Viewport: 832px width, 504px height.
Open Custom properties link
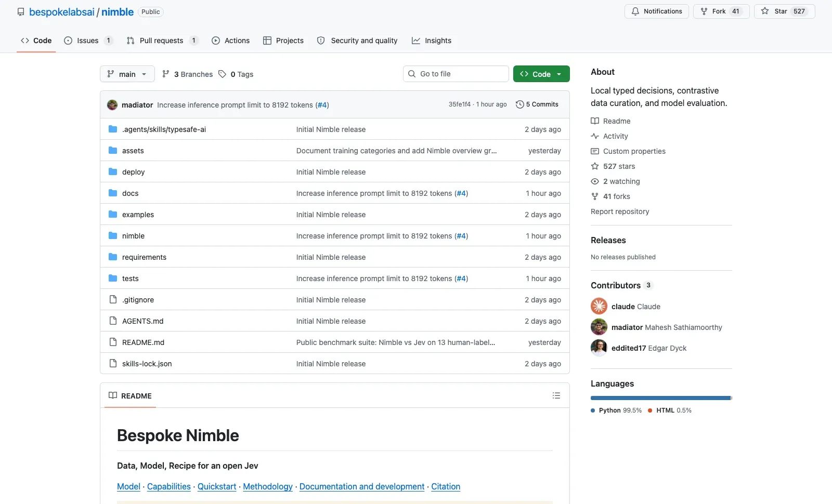point(628,151)
